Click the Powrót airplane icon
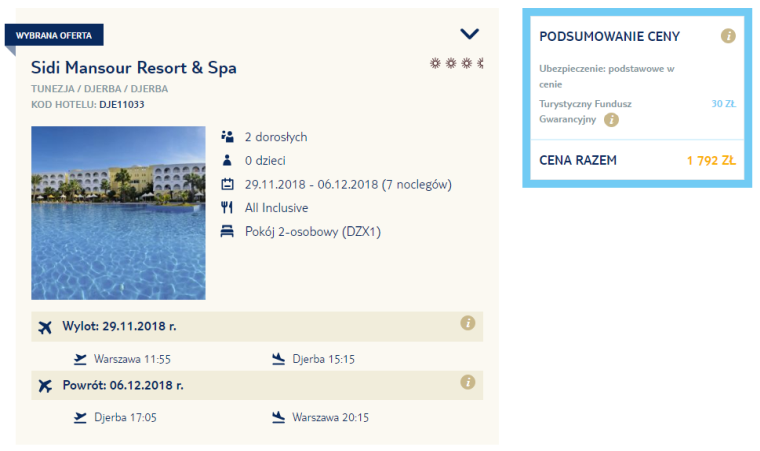760x451 pixels. pos(44,385)
